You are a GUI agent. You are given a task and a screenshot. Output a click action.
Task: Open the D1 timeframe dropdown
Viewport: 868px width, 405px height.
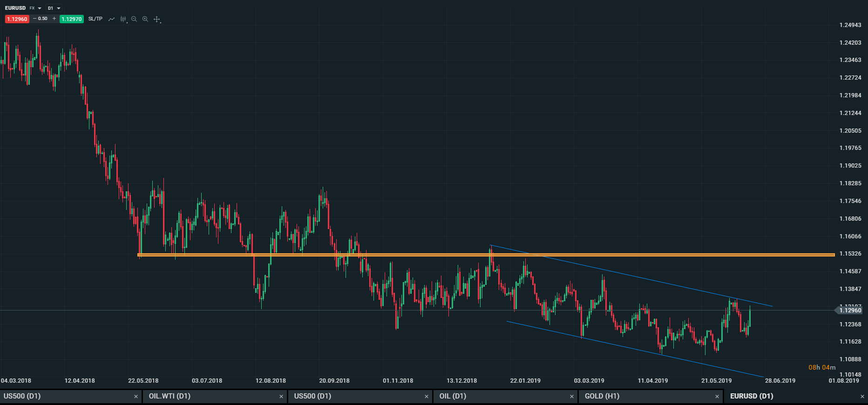pos(54,8)
